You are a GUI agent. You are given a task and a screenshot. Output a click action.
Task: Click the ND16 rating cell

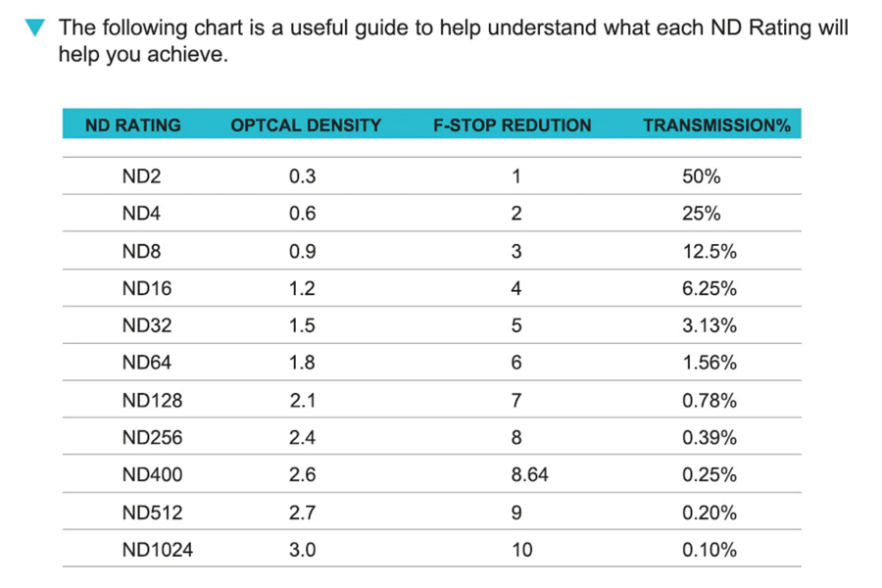pyautogui.click(x=147, y=288)
